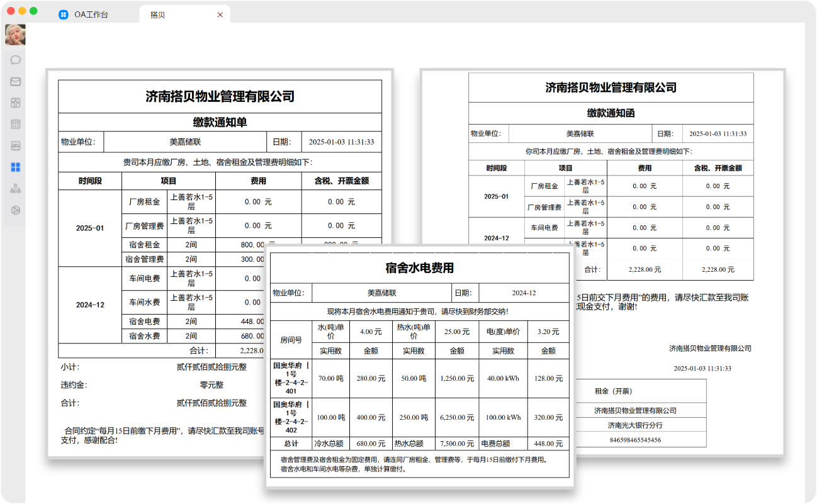Open the bottom hexagon app icon
This screenshot has width=817, height=504.
(x=14, y=210)
